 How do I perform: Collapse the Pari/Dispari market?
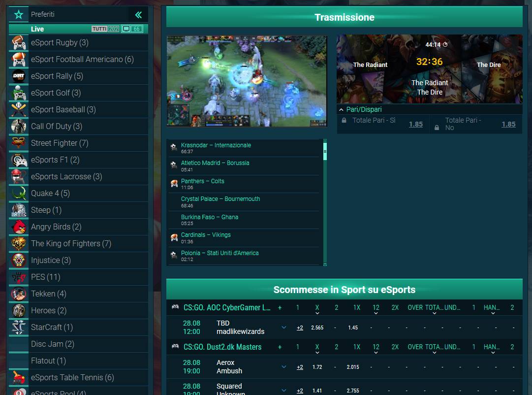(x=341, y=109)
